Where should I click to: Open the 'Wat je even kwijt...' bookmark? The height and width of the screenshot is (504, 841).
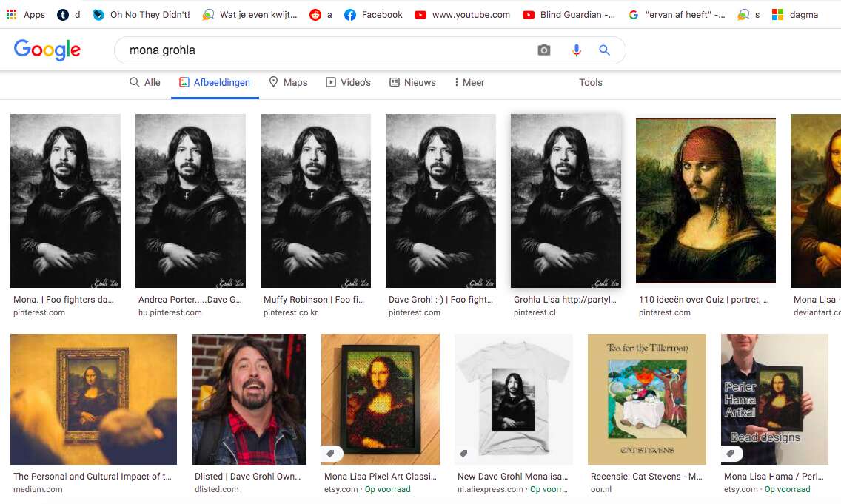coord(249,15)
